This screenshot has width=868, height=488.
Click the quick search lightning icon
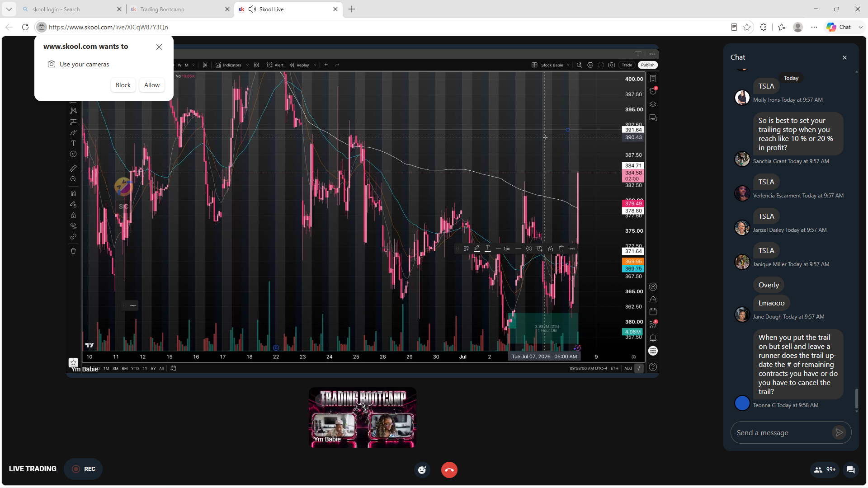[x=579, y=65]
